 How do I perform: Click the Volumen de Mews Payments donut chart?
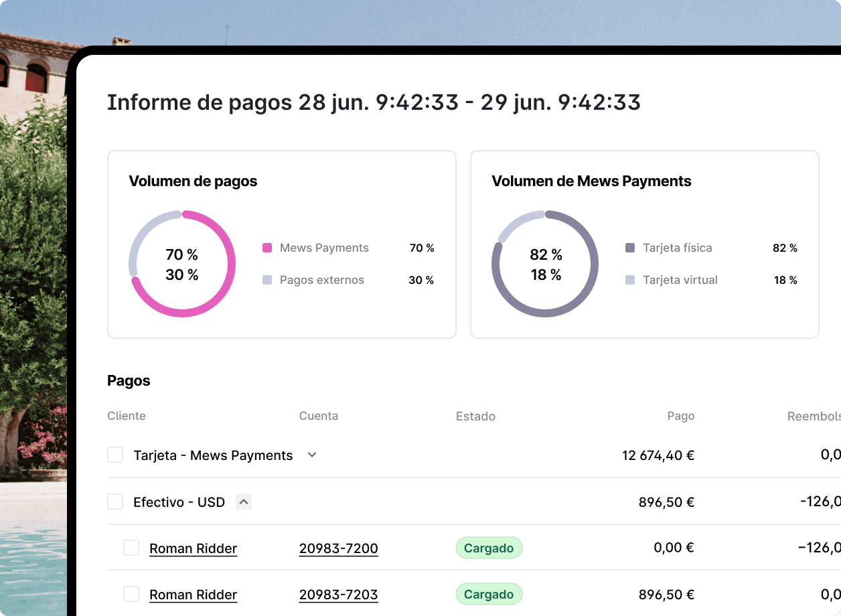tap(545, 264)
